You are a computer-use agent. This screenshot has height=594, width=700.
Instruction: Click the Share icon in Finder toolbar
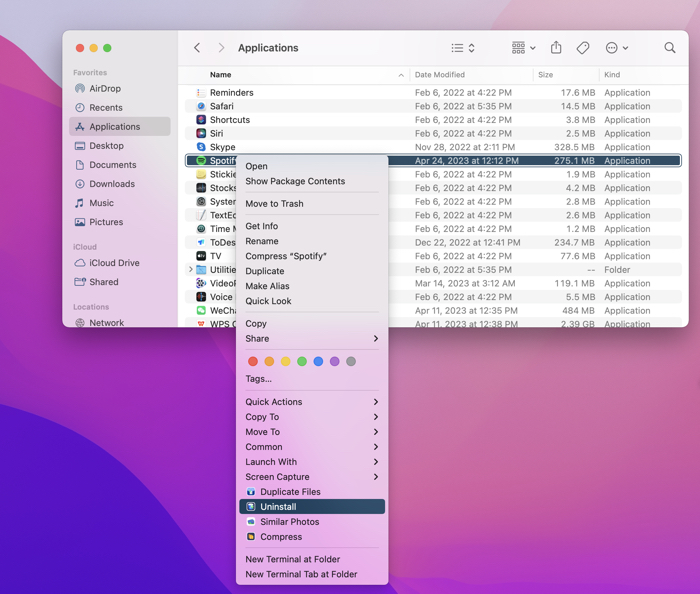(556, 48)
